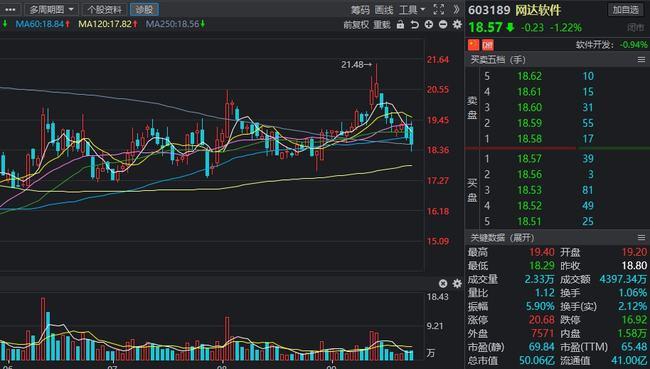
Task: Click the China flag market icon
Action: pyautogui.click(x=473, y=45)
